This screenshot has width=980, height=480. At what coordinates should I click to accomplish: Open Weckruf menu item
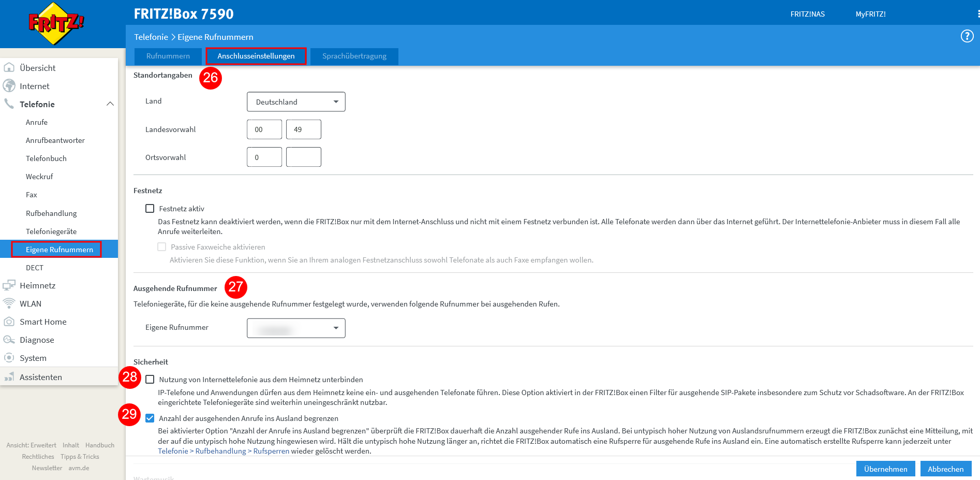coord(39,177)
